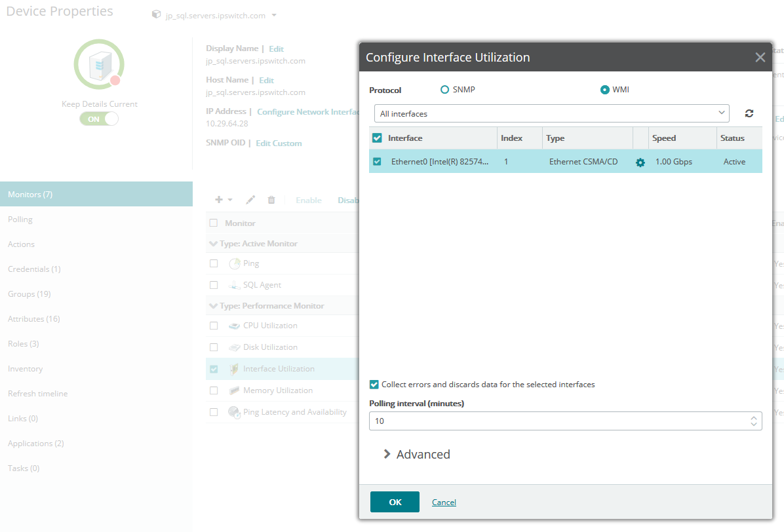The height and width of the screenshot is (532, 784).
Task: Open the Attributes (16) tab
Action: (96, 318)
